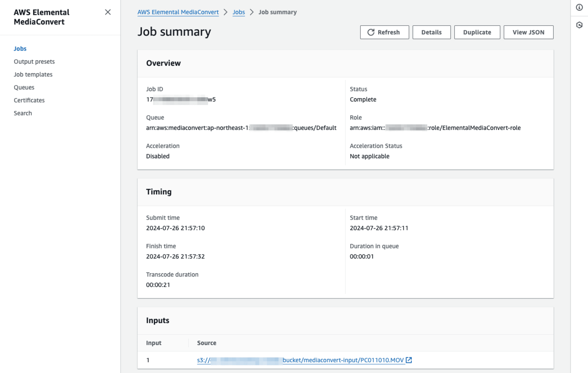Select the Start time 2024-07-26 21:57:11
588x373 pixels.
coord(379,228)
